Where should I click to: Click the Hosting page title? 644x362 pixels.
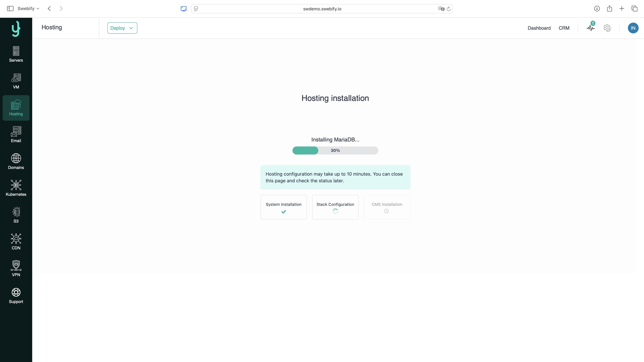(52, 27)
